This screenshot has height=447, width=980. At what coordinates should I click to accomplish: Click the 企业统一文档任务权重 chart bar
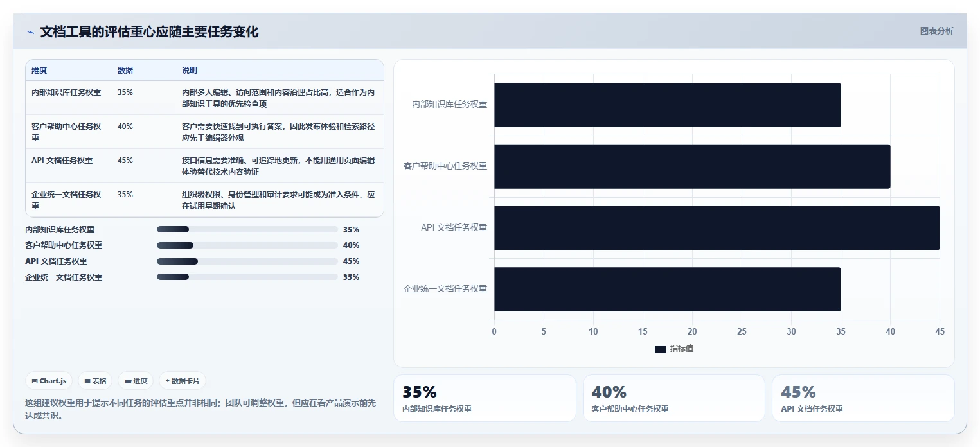click(667, 290)
